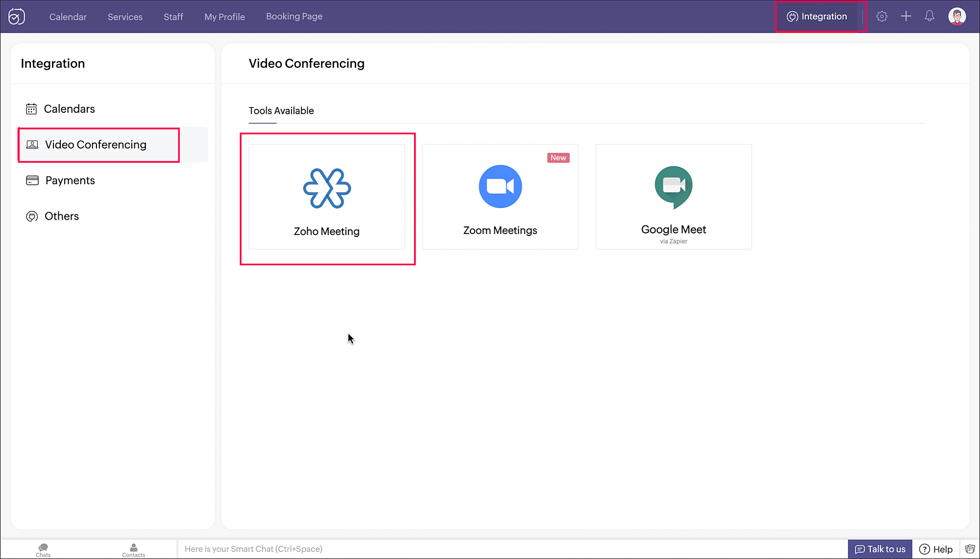Select Others in Integration sidebar
Screen dimensions: 980x559
click(113, 216)
